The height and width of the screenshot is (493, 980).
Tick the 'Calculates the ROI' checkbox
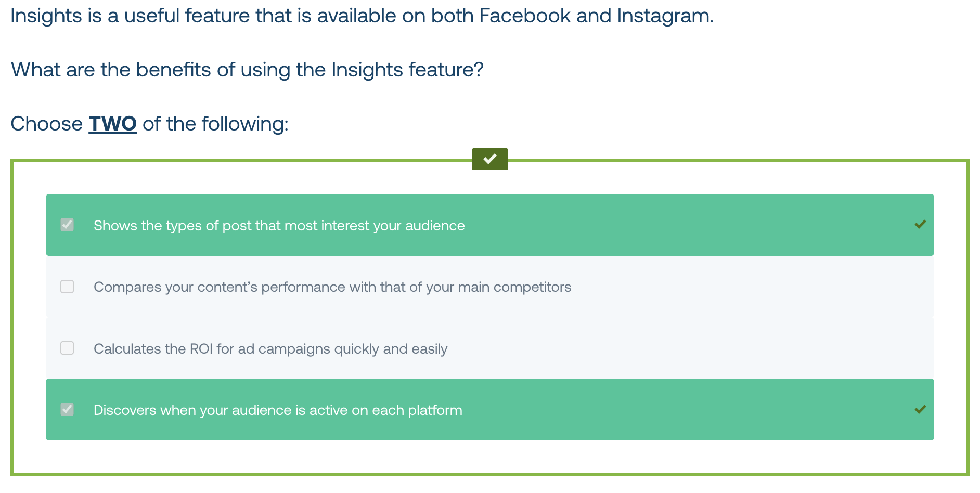tap(67, 348)
